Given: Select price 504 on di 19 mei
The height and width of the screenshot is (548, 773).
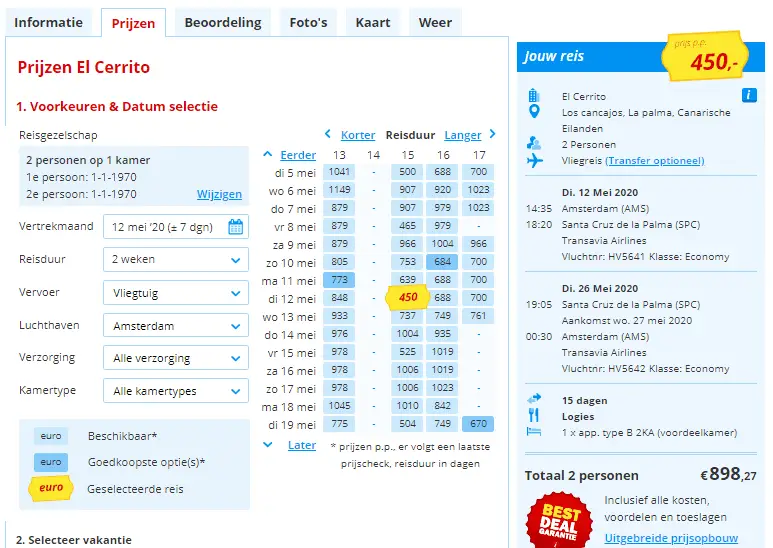Looking at the screenshot, I should point(407,423).
